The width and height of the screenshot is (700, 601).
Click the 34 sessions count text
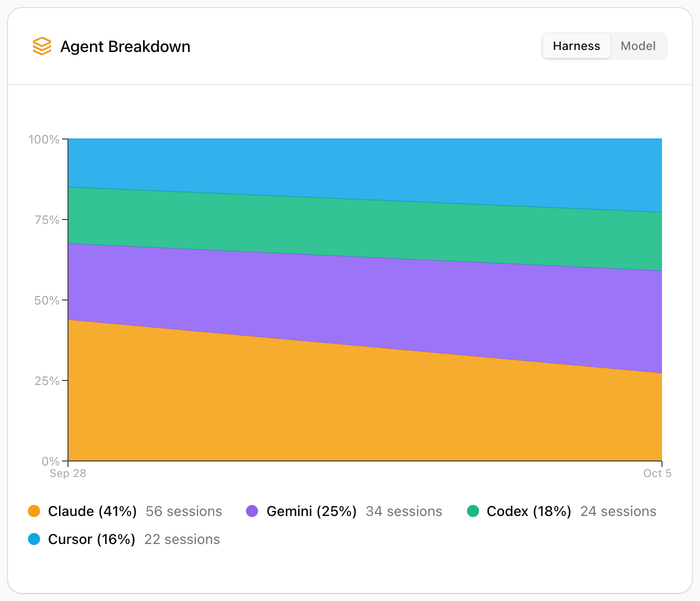[x=404, y=511]
